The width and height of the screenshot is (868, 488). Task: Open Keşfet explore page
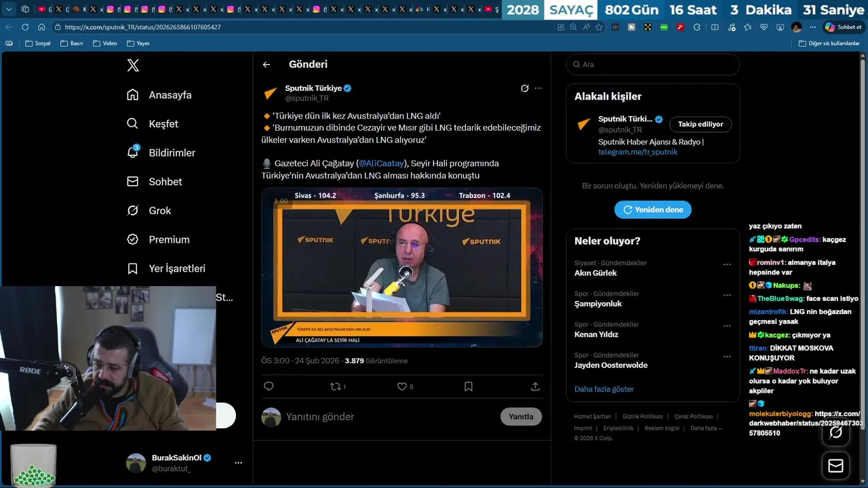point(153,124)
